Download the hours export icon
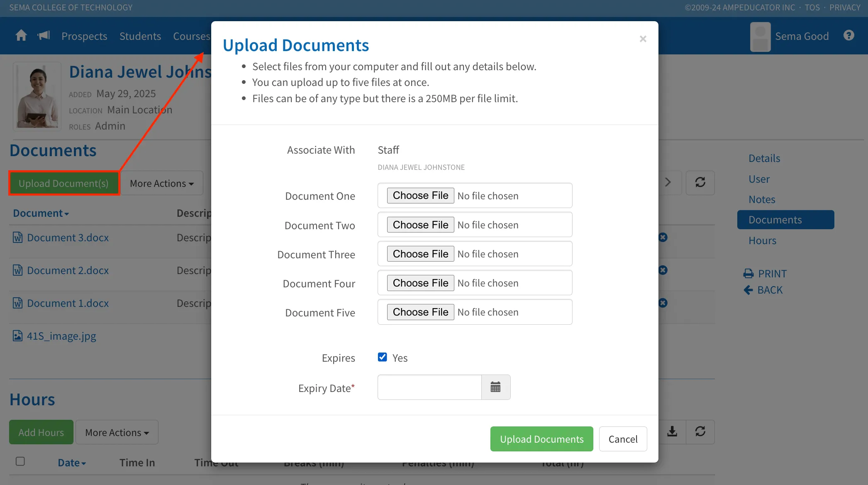868x485 pixels. (672, 432)
